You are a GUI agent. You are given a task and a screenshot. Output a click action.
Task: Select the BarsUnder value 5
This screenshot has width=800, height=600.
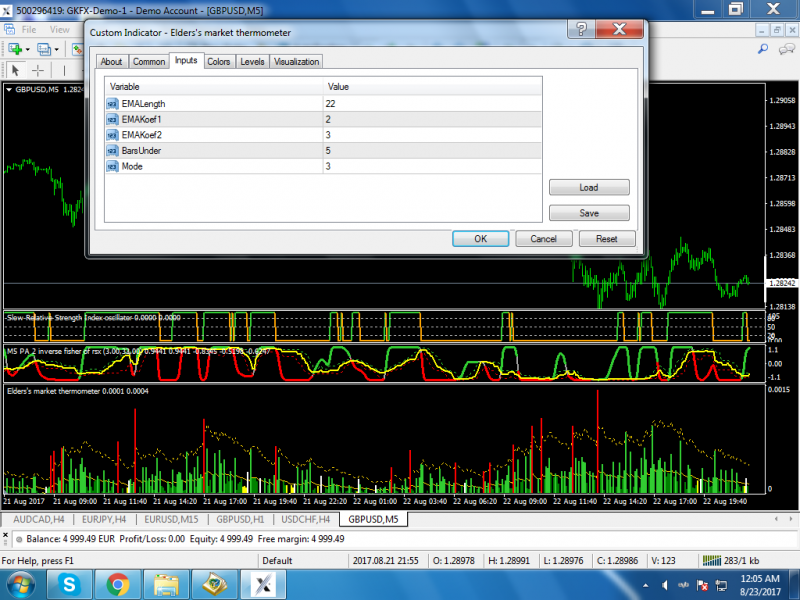pos(432,151)
